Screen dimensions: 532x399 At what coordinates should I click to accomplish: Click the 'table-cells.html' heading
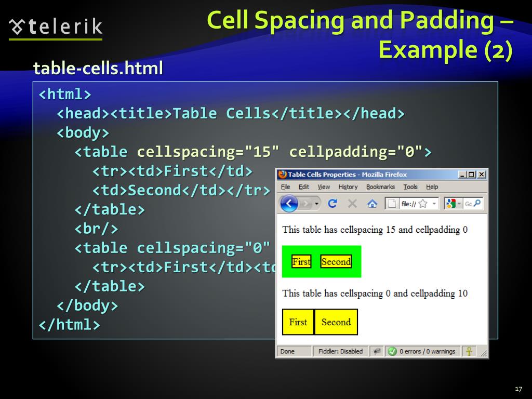click(x=98, y=68)
